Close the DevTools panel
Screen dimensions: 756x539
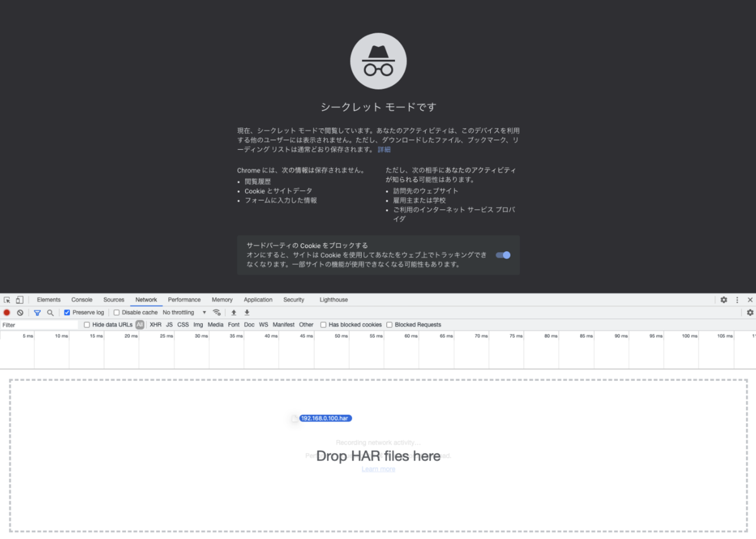pos(750,300)
